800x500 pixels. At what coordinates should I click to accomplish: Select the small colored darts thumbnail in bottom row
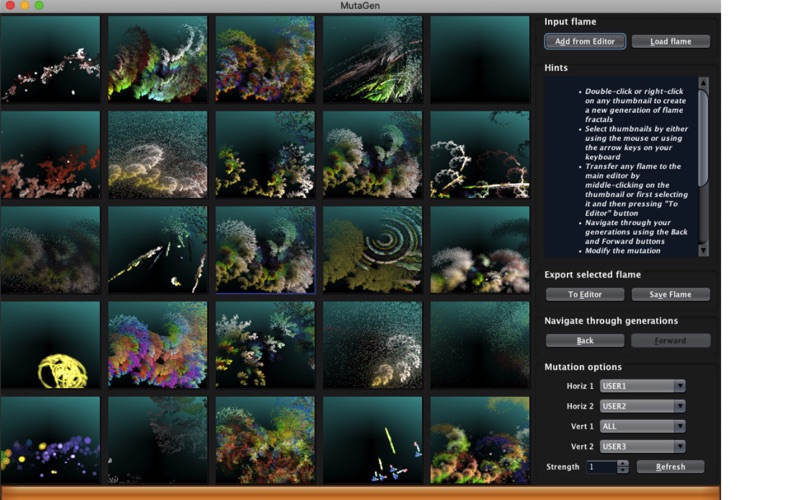pyautogui.click(x=372, y=440)
